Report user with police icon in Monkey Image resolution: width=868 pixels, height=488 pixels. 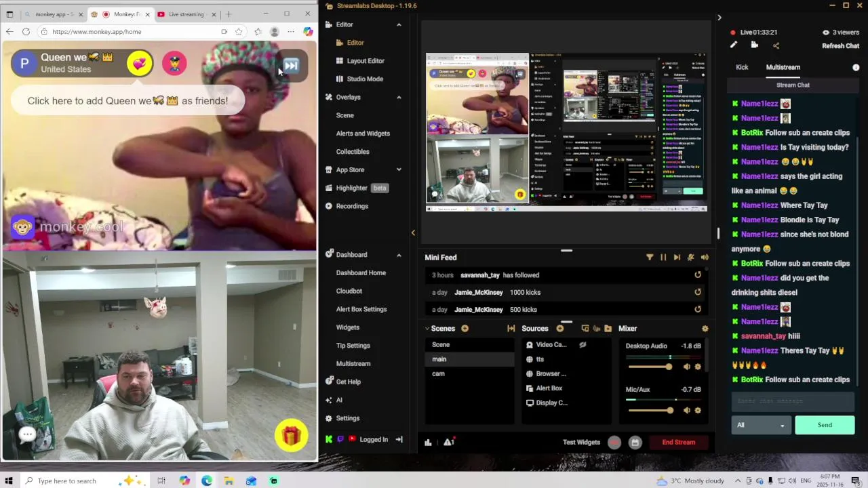click(x=174, y=64)
